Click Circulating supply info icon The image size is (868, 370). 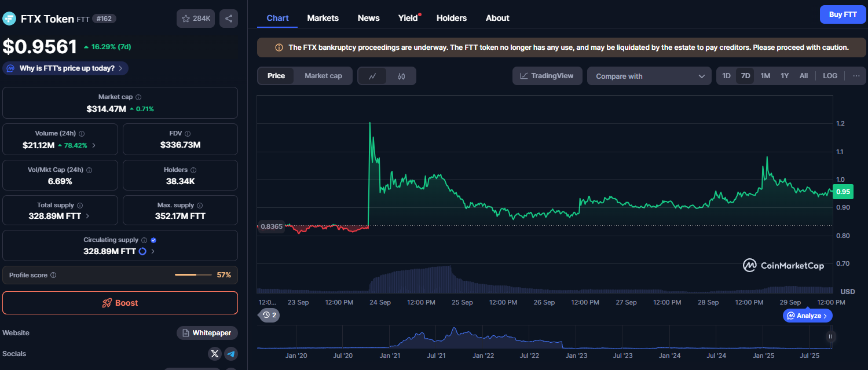coord(144,240)
